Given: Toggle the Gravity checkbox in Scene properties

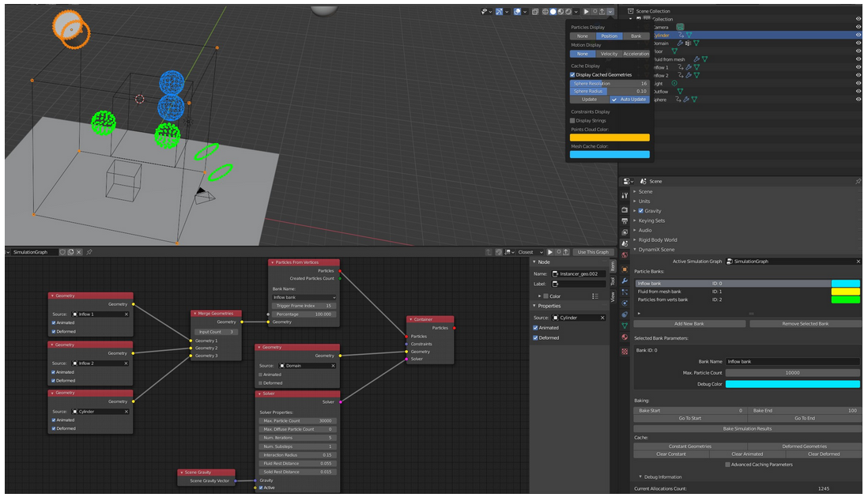Looking at the screenshot, I should click(x=641, y=211).
